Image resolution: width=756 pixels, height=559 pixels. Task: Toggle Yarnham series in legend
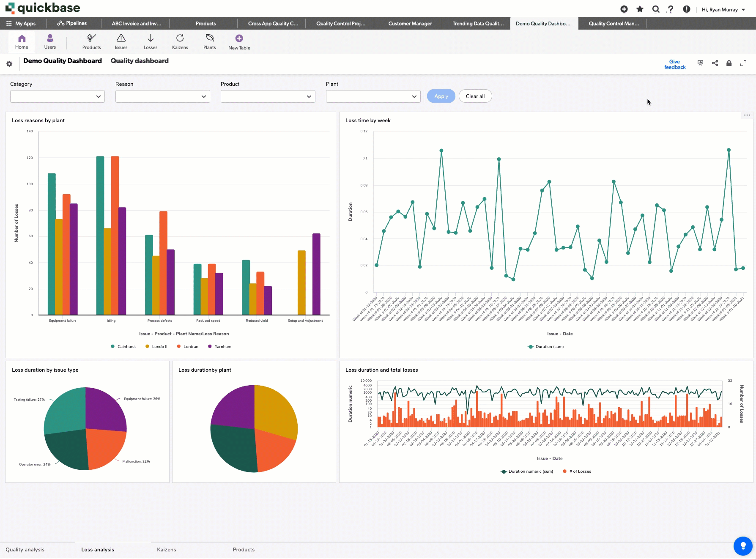pyautogui.click(x=219, y=347)
